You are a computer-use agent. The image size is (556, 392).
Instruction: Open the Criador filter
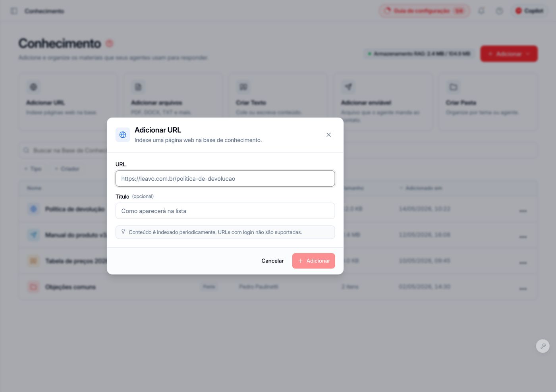click(x=67, y=169)
